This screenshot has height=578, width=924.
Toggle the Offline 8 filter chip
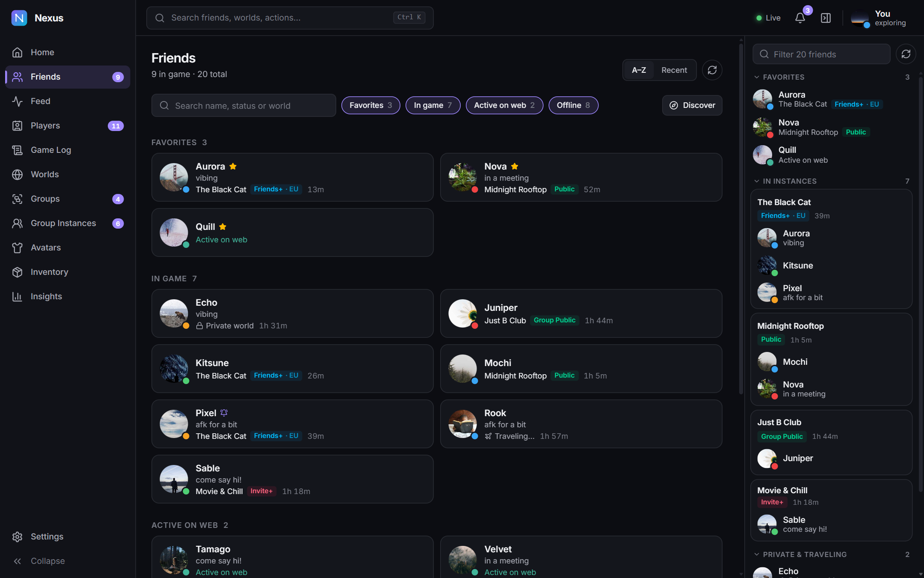(573, 105)
